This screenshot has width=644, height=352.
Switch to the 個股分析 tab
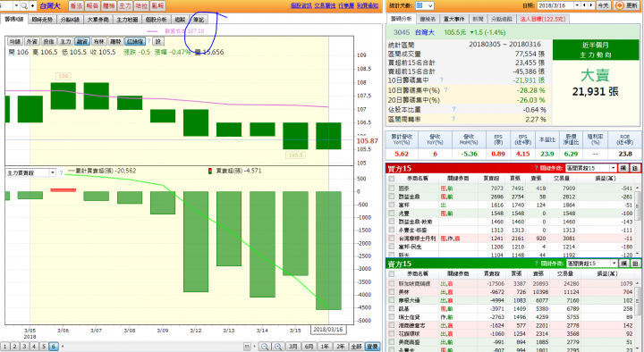coord(156,20)
